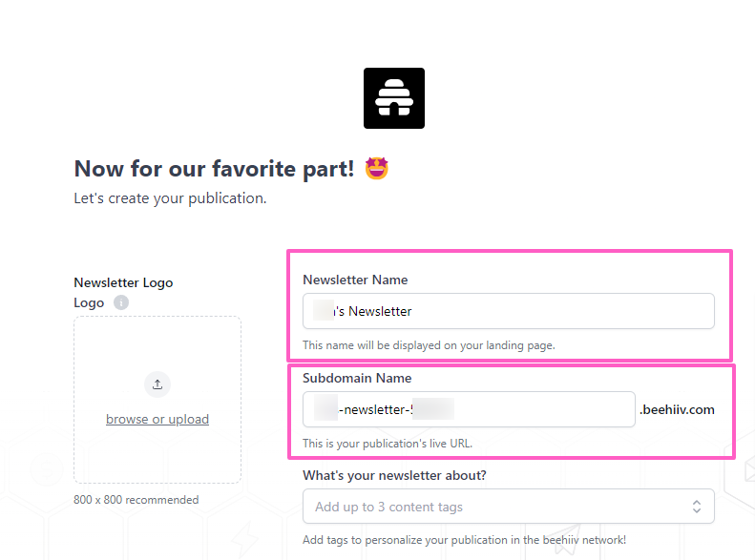Viewport: 755px width, 560px height.
Task: Click the 'browse or upload' link
Action: pyautogui.click(x=157, y=419)
